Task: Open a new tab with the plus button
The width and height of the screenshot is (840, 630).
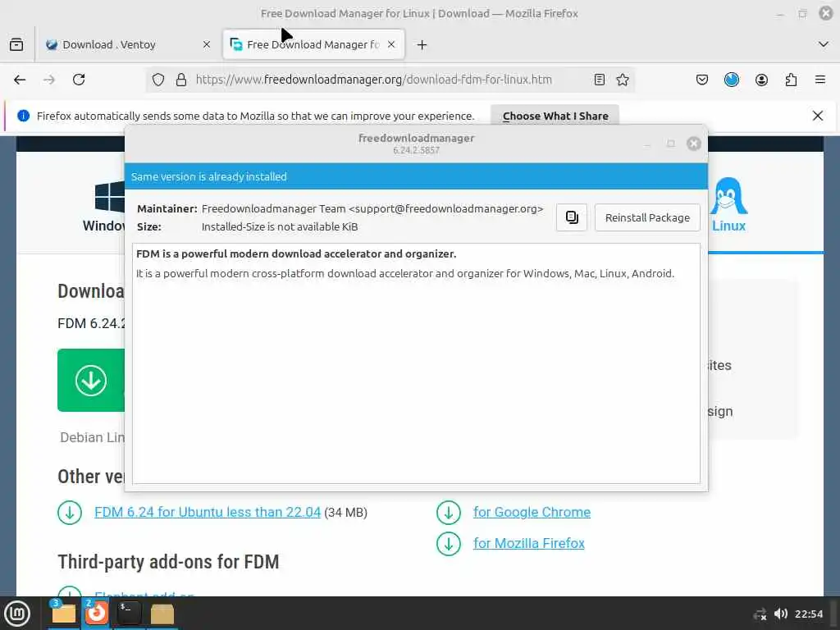Action: (422, 45)
